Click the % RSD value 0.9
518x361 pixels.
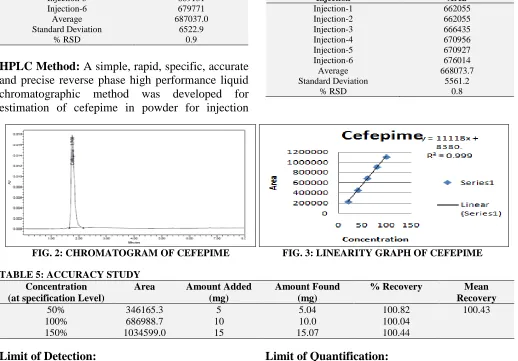pyautogui.click(x=191, y=40)
